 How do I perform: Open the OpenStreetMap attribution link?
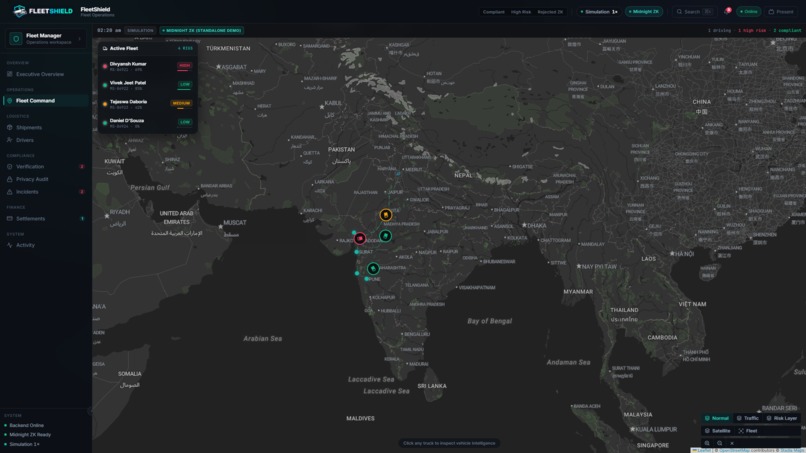[x=735, y=450]
